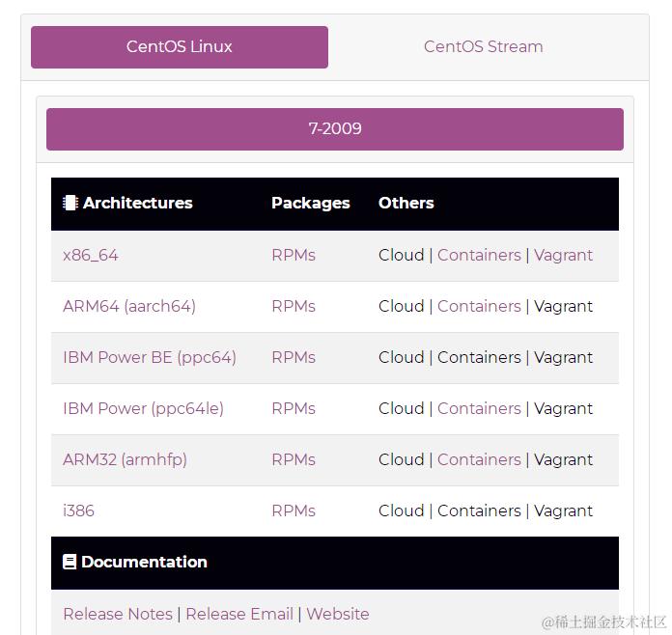Open the Release Notes link
The height and width of the screenshot is (635, 672).
118,614
